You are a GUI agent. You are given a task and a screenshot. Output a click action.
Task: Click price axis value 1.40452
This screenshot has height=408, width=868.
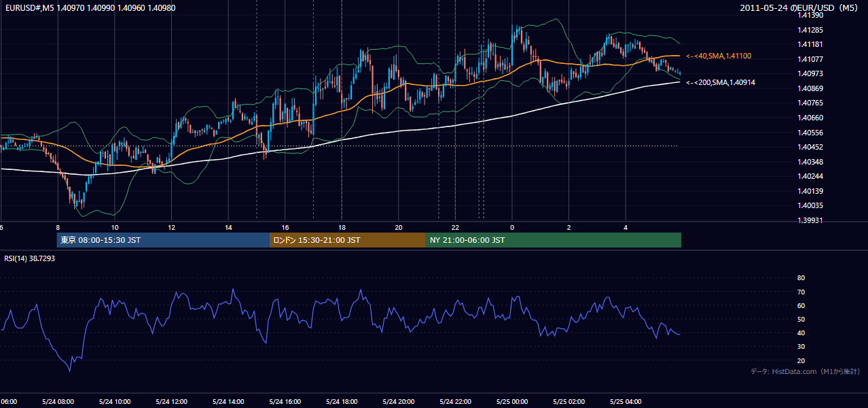(810, 147)
